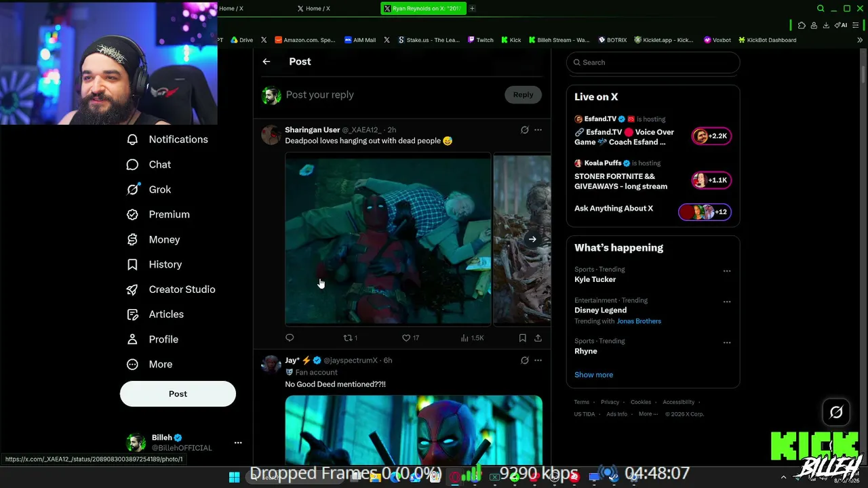Click Grok icon on Sharingan User's post

coord(524,130)
